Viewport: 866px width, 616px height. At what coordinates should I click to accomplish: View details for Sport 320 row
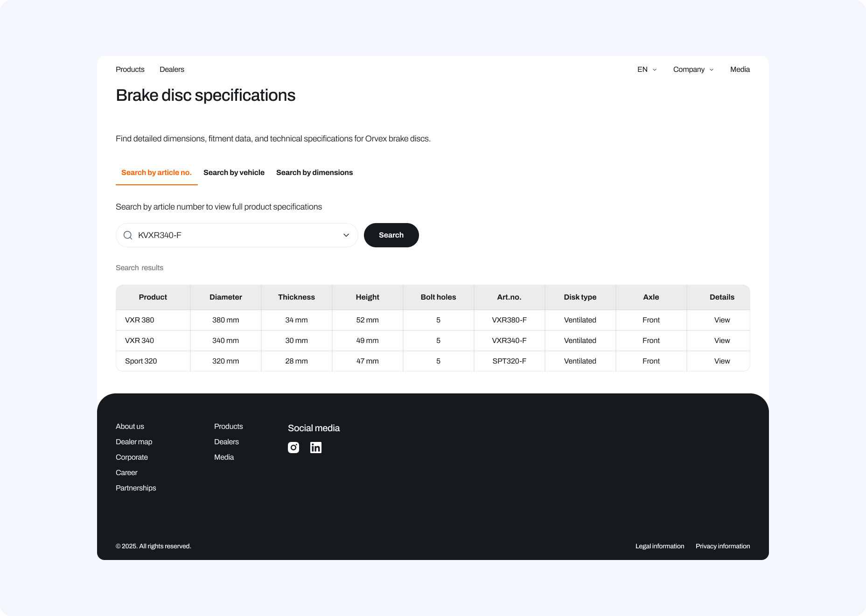(722, 361)
